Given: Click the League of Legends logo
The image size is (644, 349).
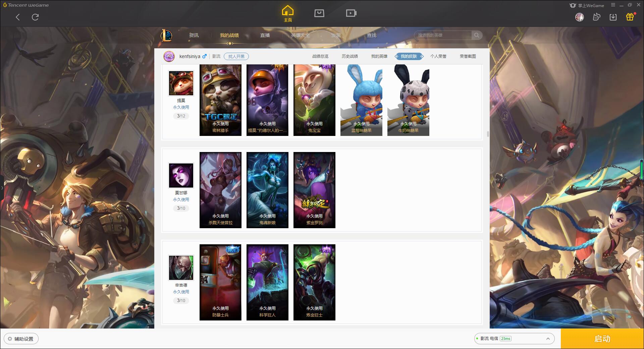Looking at the screenshot, I should [x=166, y=35].
